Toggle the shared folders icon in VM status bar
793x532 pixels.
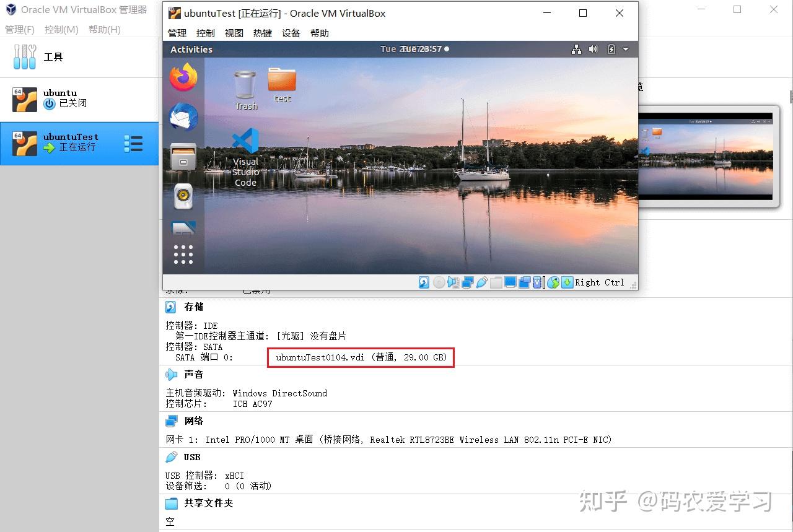(497, 282)
